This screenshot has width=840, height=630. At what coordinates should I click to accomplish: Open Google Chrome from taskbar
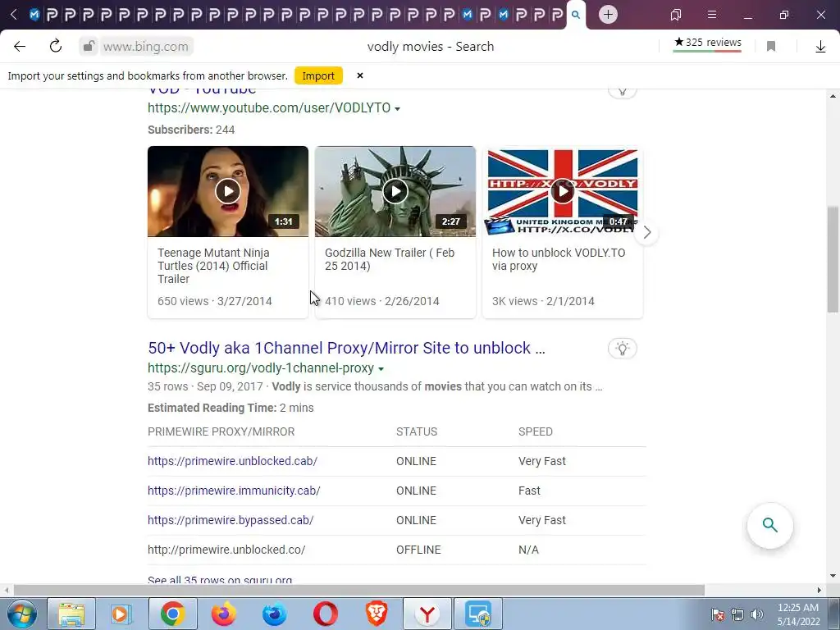[x=172, y=614]
